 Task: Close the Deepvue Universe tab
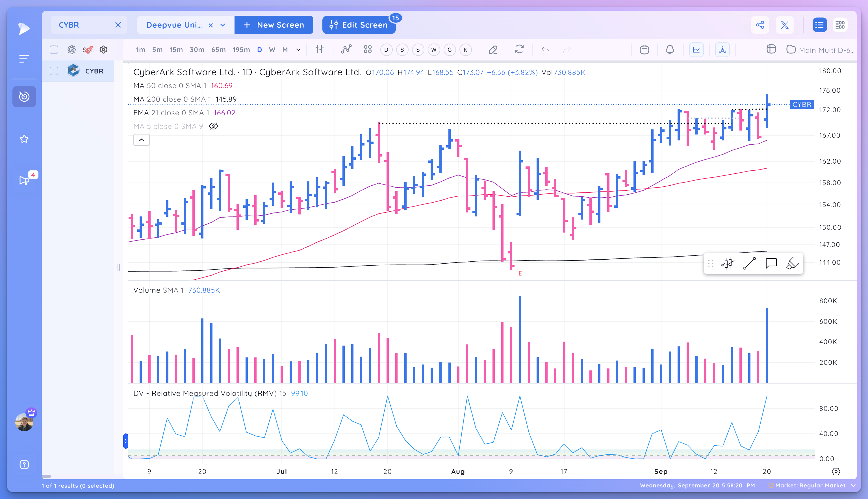click(211, 25)
